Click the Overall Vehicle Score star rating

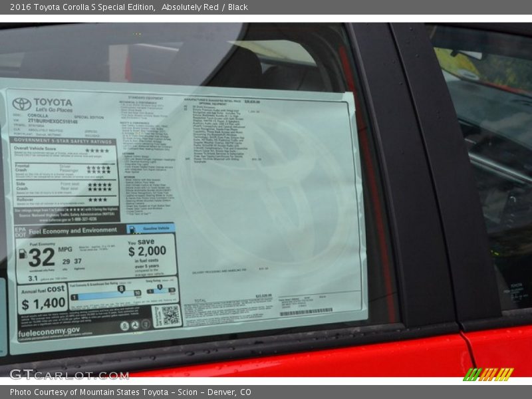tap(97, 151)
